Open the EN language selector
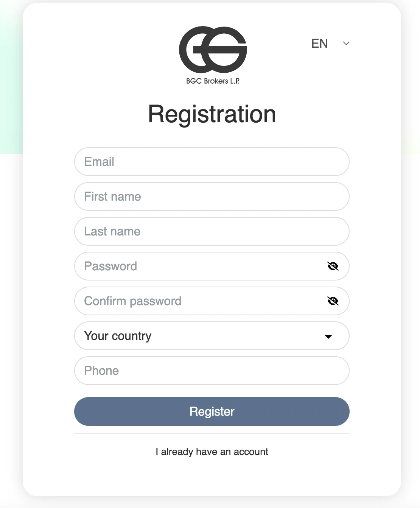 pos(320,44)
